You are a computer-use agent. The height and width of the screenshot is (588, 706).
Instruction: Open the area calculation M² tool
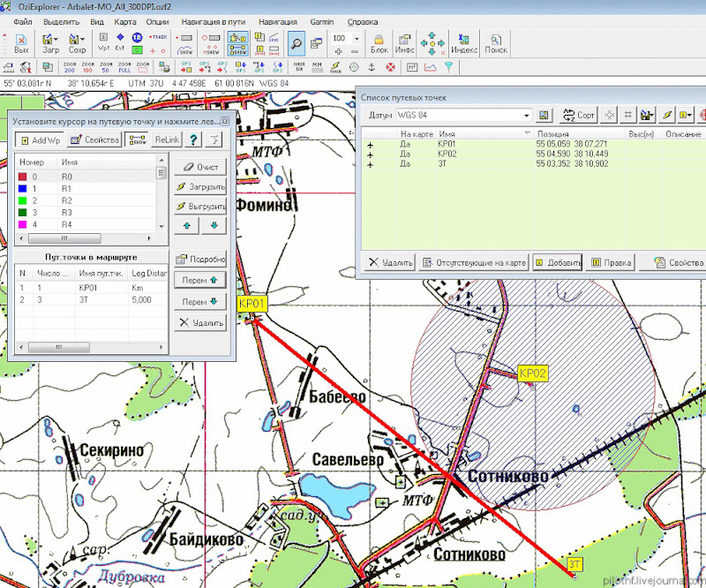tap(412, 68)
